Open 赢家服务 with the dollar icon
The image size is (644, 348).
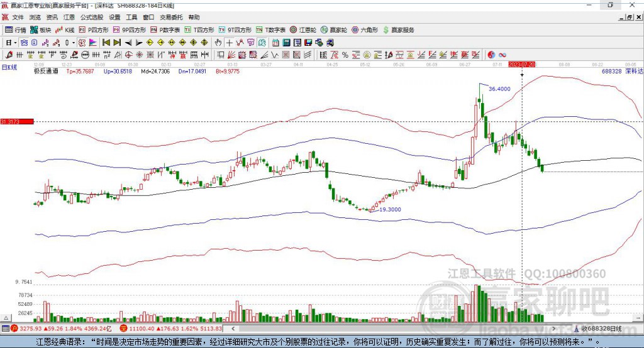[x=399, y=30]
